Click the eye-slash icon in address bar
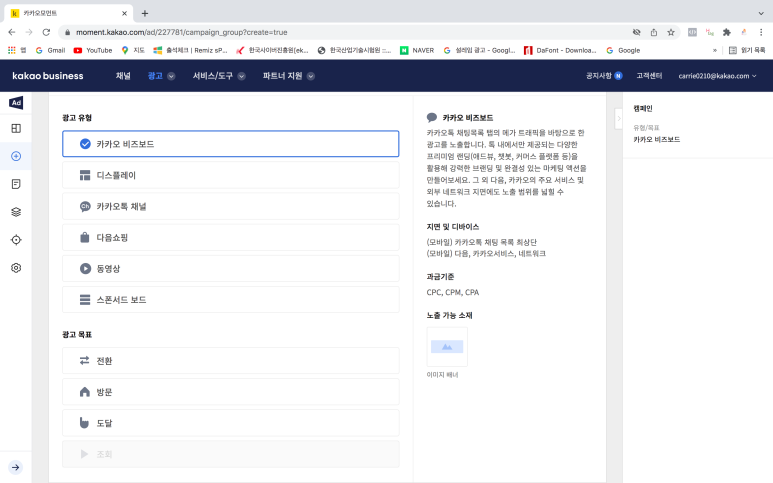The image size is (773, 483). click(636, 32)
